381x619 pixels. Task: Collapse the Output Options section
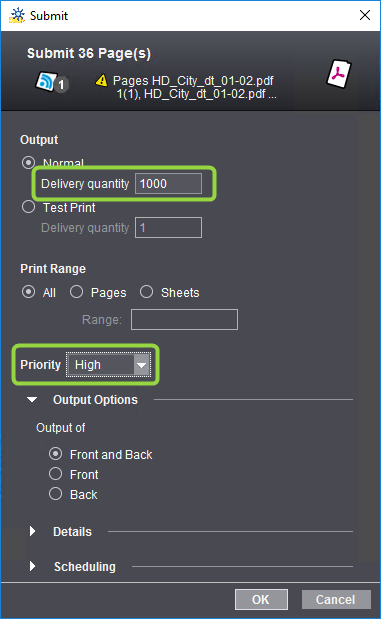tap(32, 400)
